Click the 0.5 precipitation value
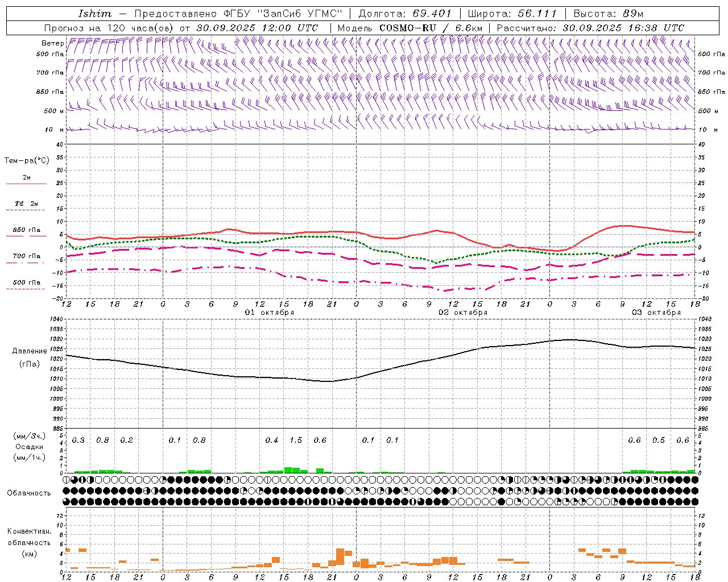 (x=659, y=440)
